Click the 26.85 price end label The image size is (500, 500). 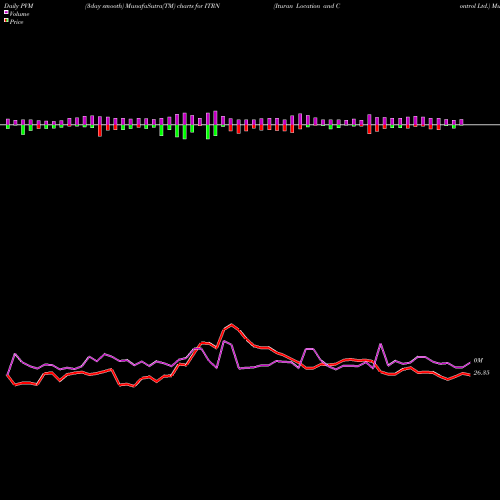pos(481,373)
